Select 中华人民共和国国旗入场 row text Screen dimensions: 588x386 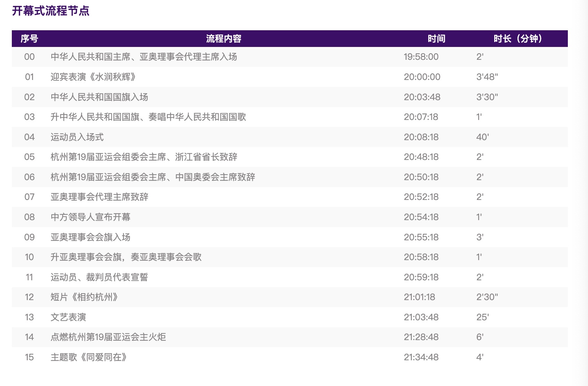[x=99, y=97]
